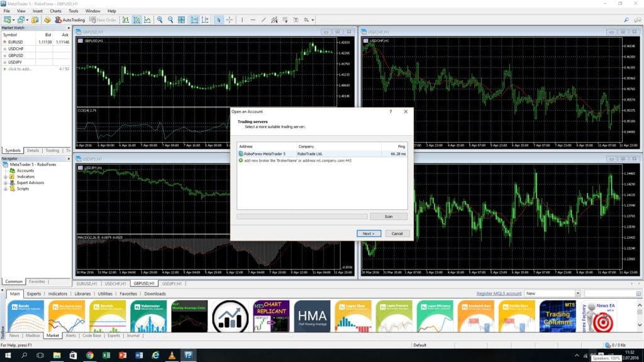This screenshot has width=644, height=362.
Task: Select Accounts in Navigator tree
Action: click(x=25, y=171)
